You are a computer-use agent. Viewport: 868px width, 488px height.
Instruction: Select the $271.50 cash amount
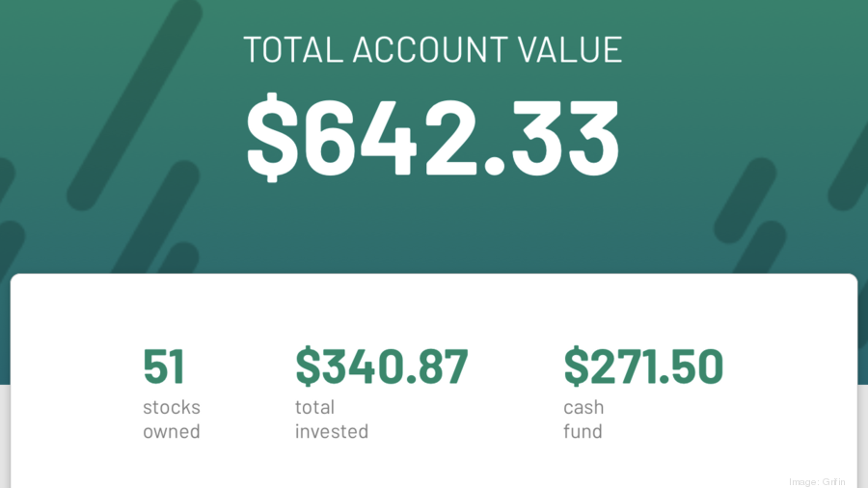coord(643,366)
